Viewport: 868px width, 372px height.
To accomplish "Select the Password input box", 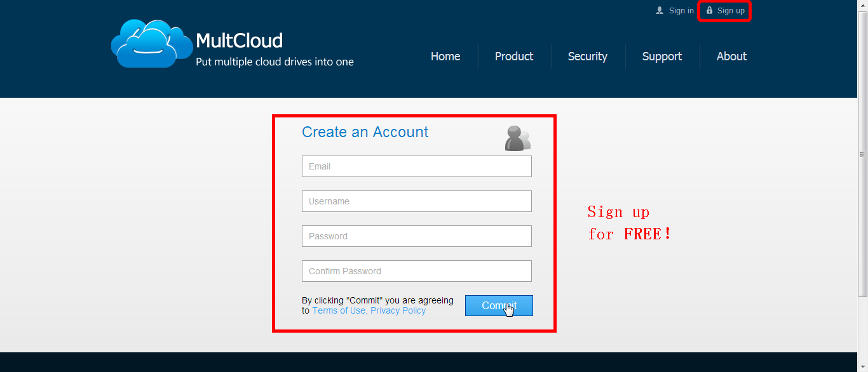I will [416, 236].
